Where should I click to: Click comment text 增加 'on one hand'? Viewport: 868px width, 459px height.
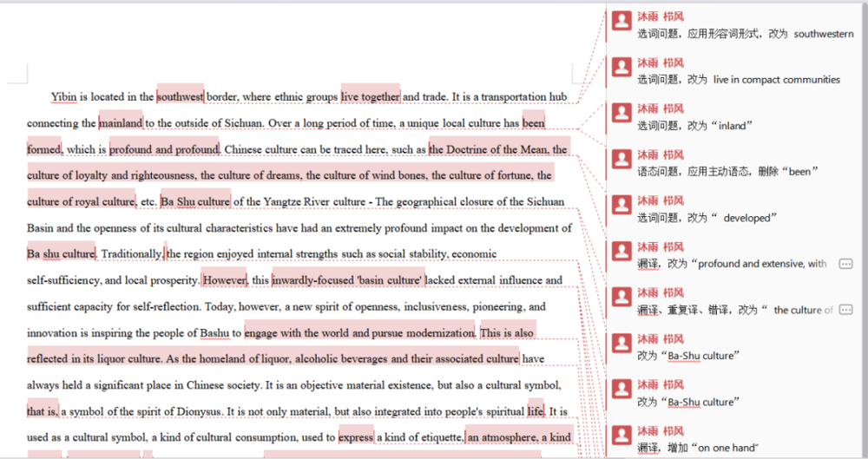pos(697,448)
